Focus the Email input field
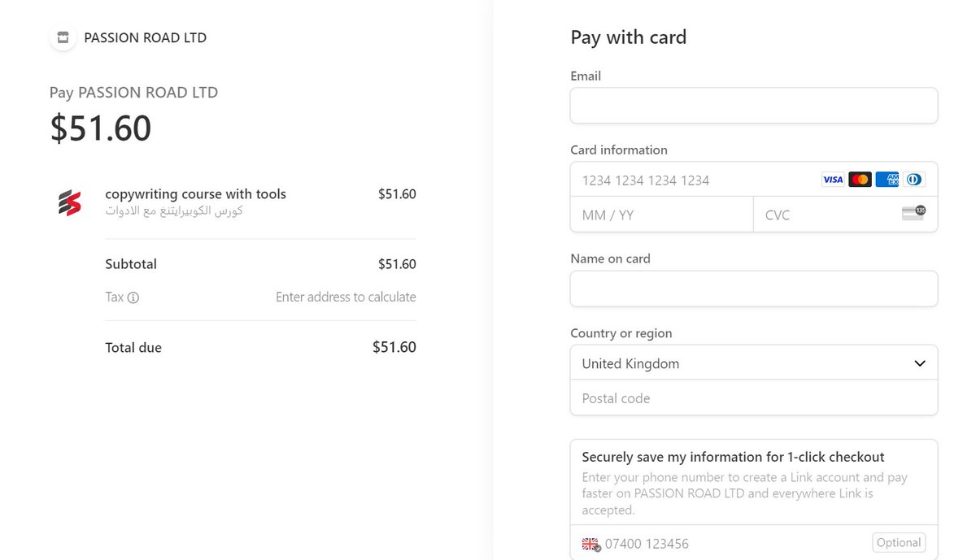976x560 pixels. [753, 106]
